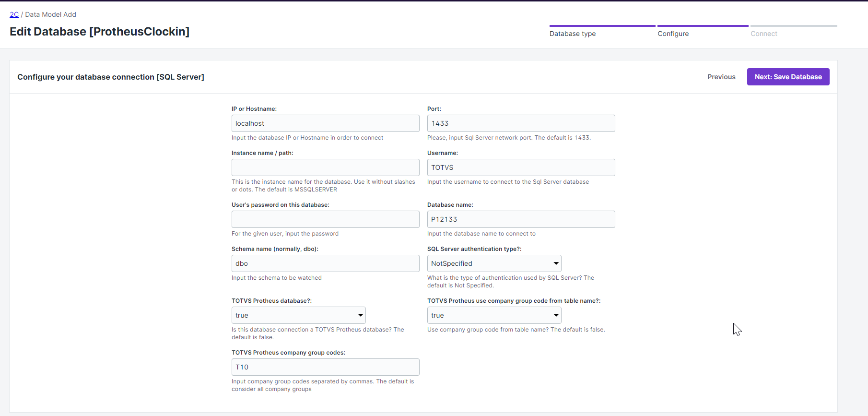Click the IP or Hostname field

[325, 123]
